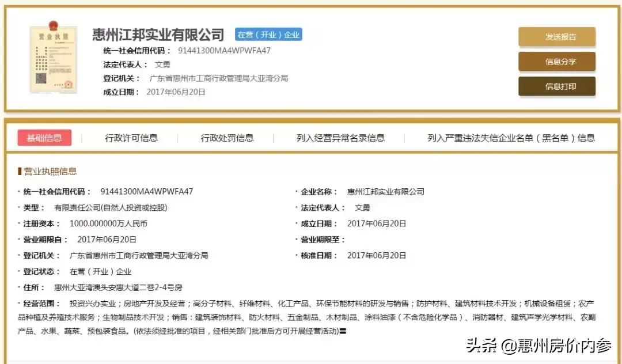
Task: Click legal representative 文勇
Action: pos(162,64)
